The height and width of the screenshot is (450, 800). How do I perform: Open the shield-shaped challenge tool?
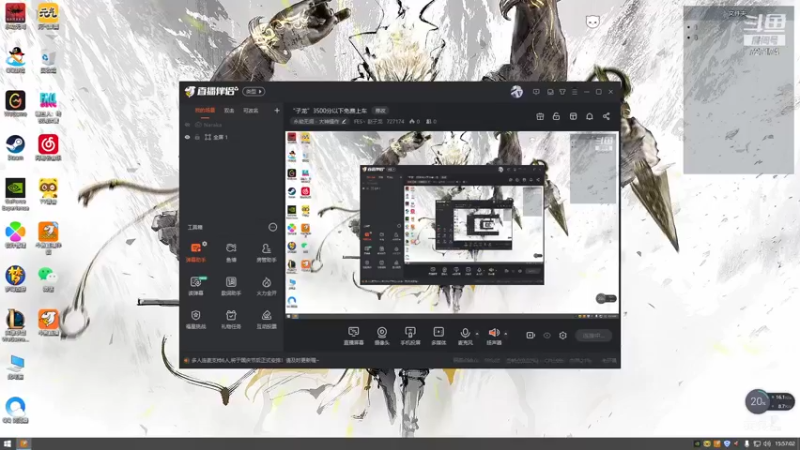coord(196,319)
